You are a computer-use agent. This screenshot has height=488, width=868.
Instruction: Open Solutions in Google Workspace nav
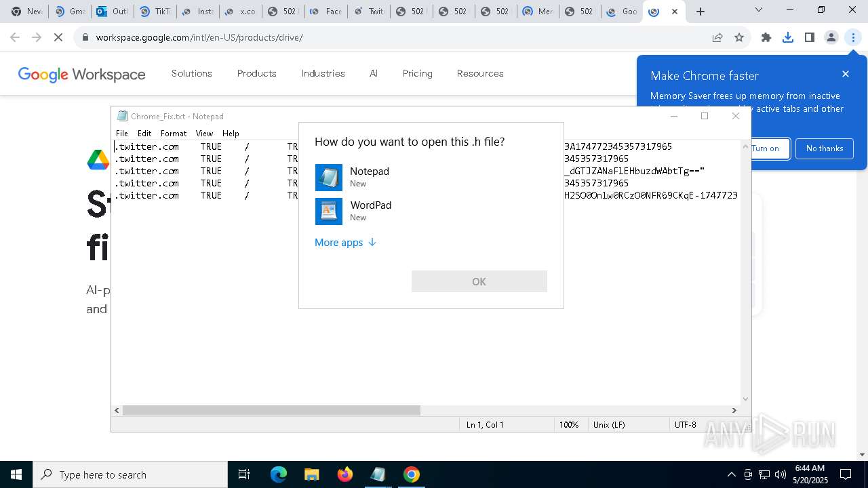192,73
